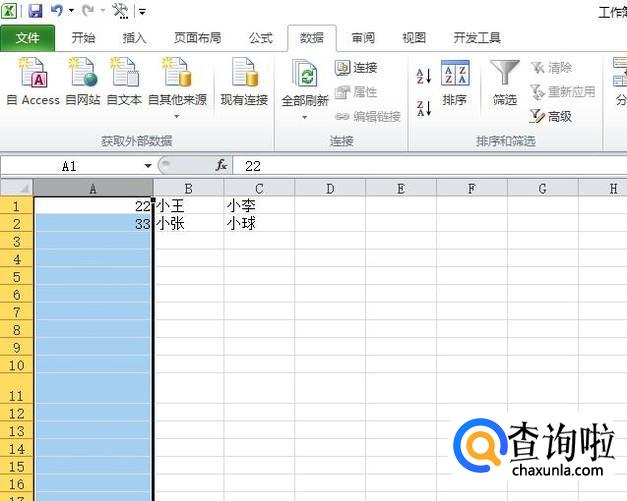The height and width of the screenshot is (501, 627).
Task: Open the From Other Sources (自其他来源) menu
Action: tap(177, 88)
